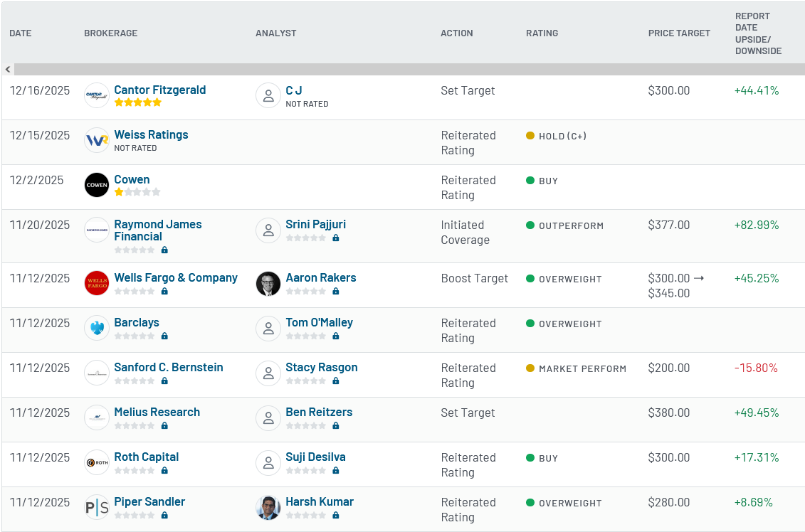Open analyst Aaron Rakers' profile link

point(321,277)
